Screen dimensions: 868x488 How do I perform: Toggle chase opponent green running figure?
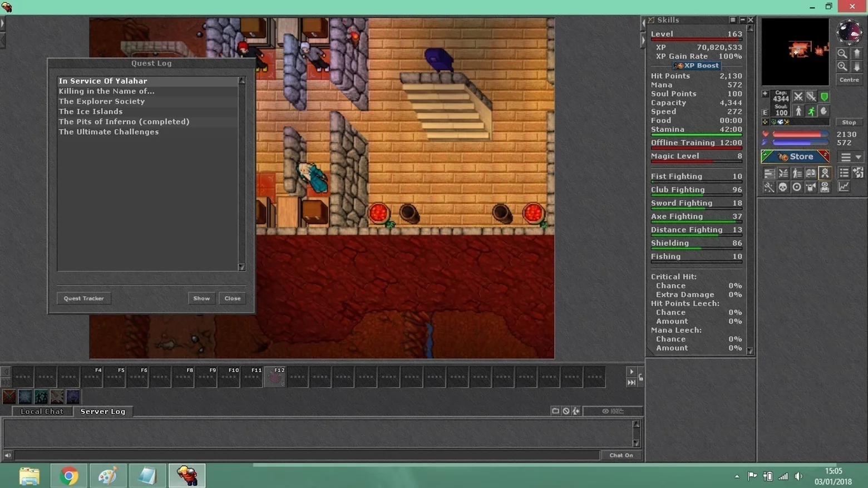click(811, 111)
